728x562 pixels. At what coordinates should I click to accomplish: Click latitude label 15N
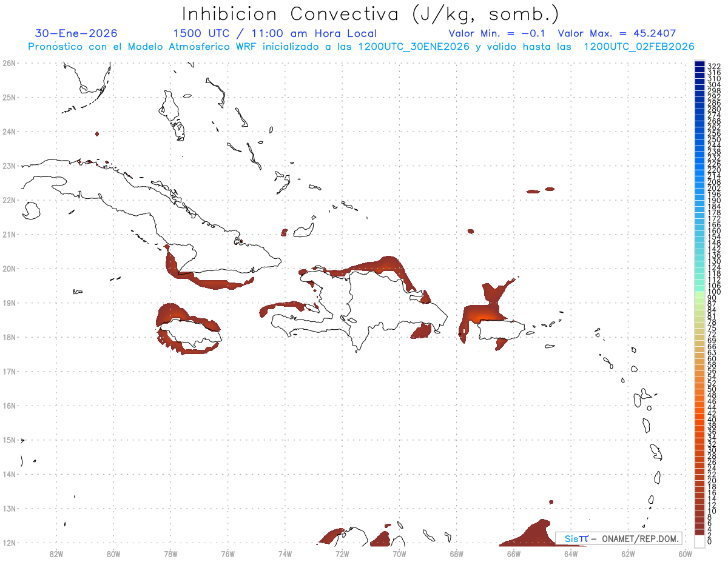tap(8, 440)
